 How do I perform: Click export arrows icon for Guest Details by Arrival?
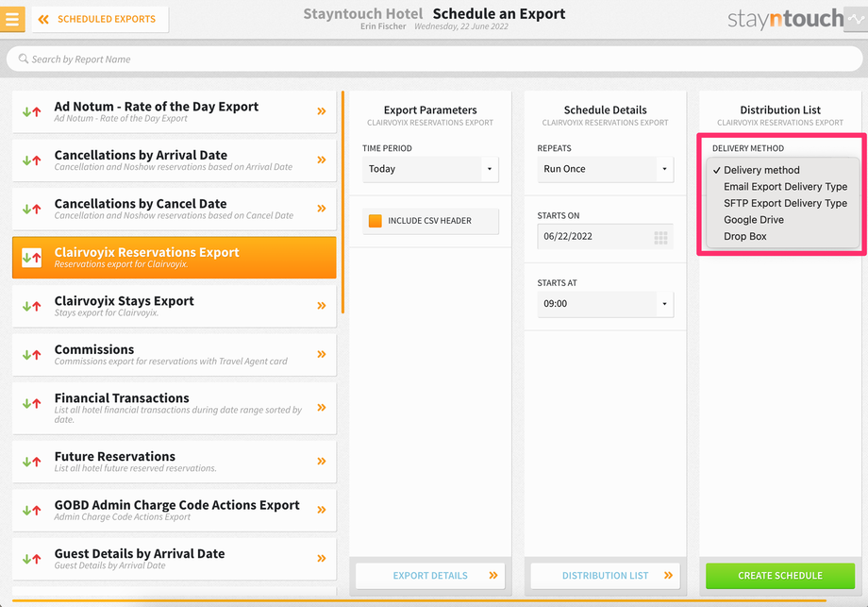point(31,559)
